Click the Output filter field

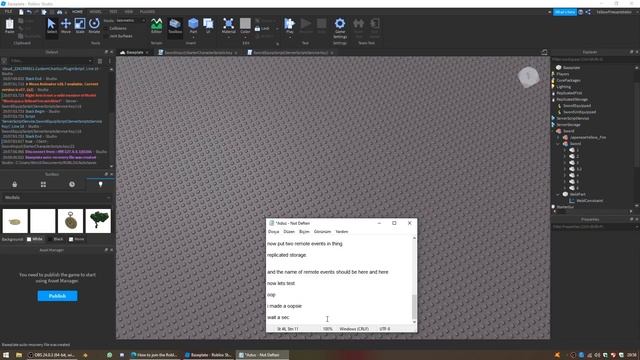(x=51, y=60)
